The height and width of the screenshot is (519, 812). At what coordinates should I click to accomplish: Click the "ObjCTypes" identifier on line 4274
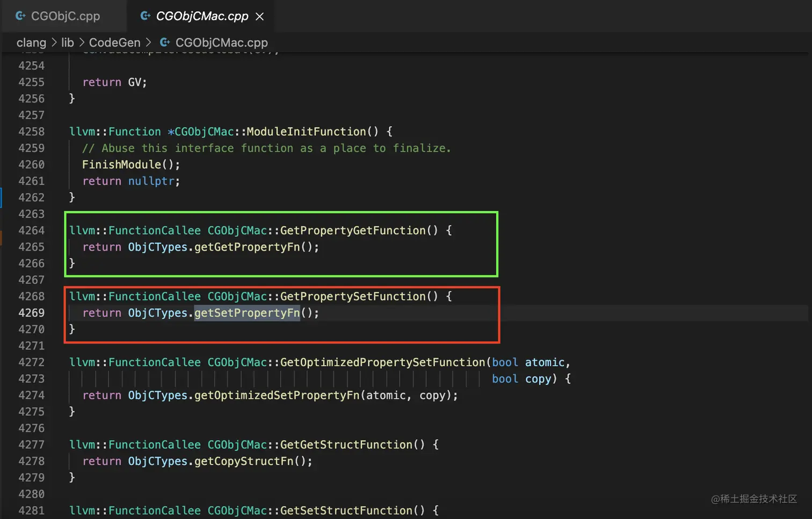click(x=157, y=395)
